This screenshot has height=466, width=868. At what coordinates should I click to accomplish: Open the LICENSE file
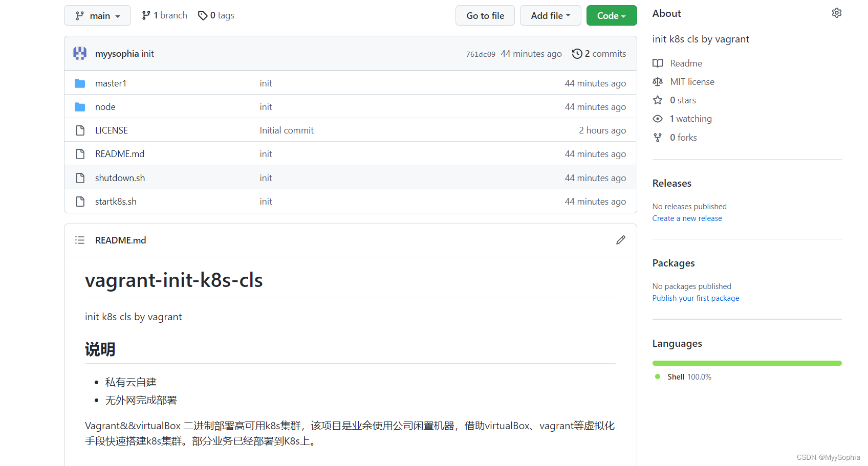coord(112,130)
